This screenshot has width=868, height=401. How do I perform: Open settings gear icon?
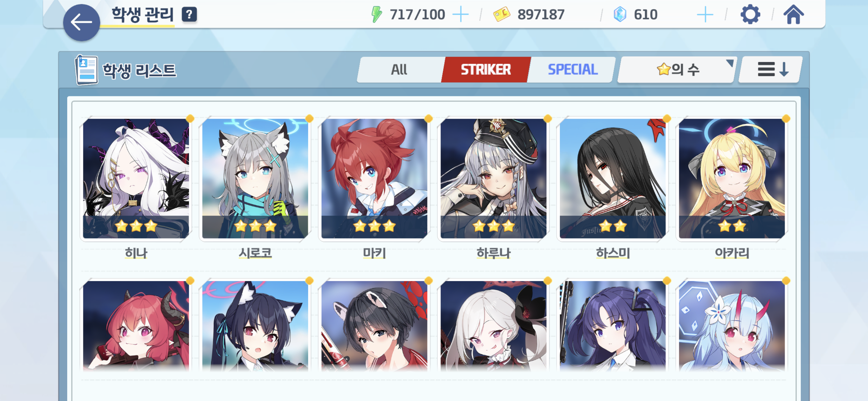click(750, 14)
